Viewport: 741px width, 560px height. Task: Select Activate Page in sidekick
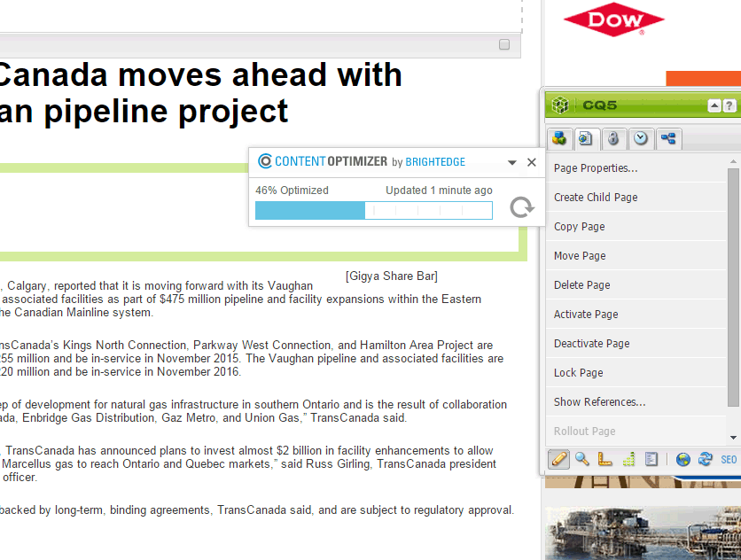(586, 315)
